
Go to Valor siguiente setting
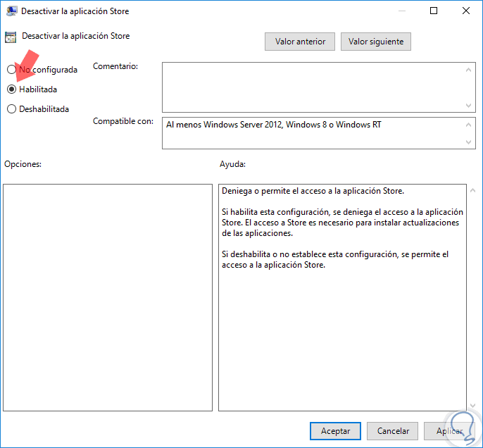[376, 42]
